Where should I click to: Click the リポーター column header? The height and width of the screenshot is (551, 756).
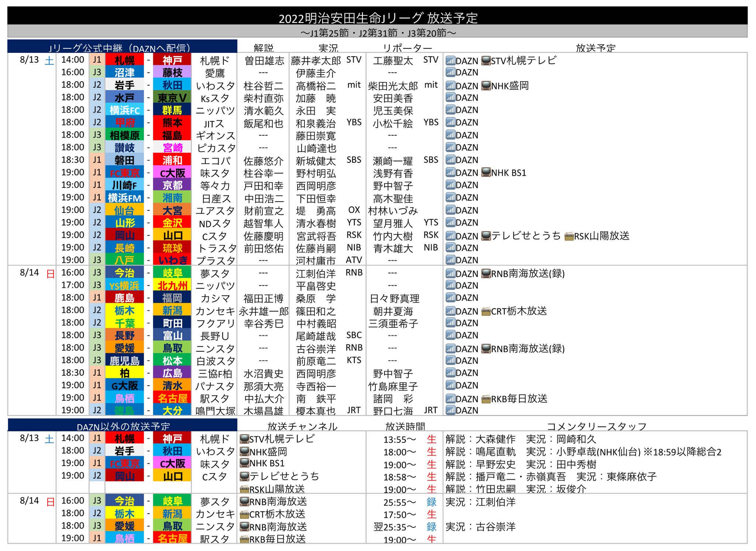407,48
